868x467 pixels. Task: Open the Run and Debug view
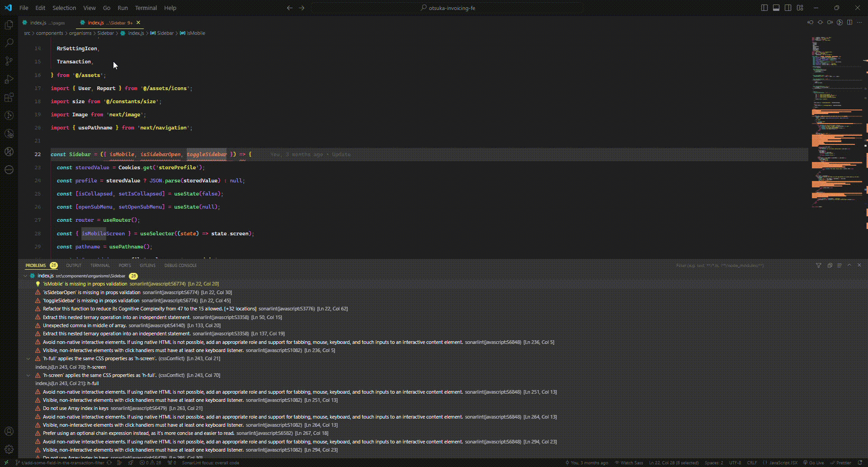click(9, 79)
